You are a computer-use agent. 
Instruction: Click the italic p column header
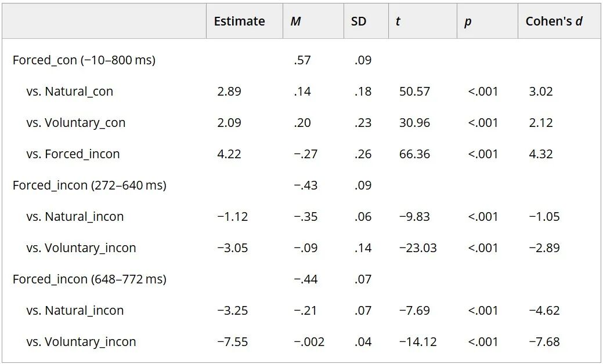click(x=468, y=22)
